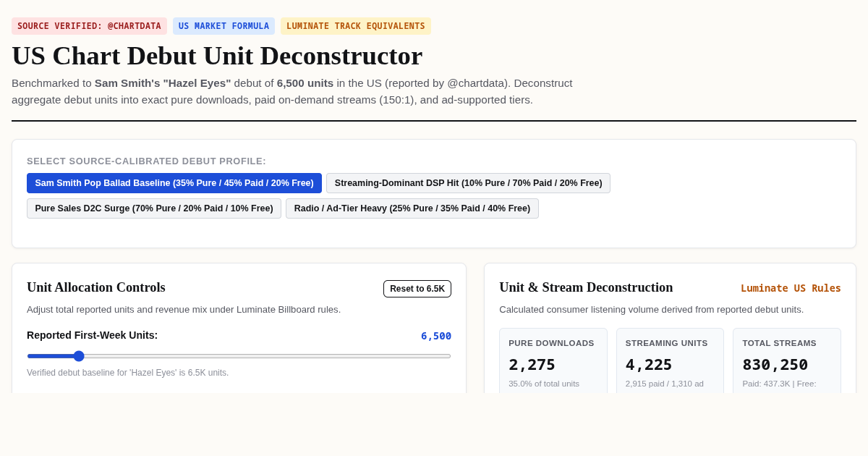Click the SOURCE VERIFIED: @CHARTDATA badge
The image size is (868, 456).
[x=89, y=26]
